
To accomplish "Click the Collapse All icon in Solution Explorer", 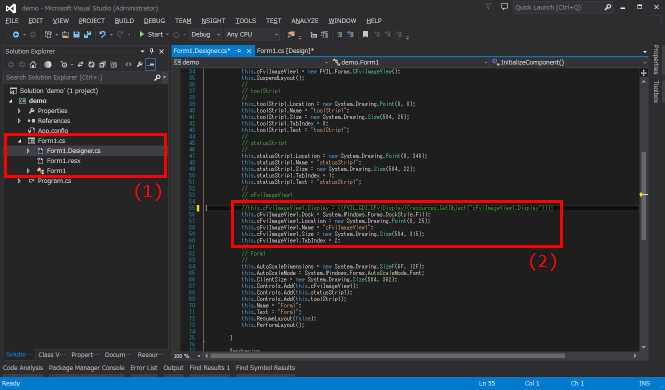I will point(102,64).
